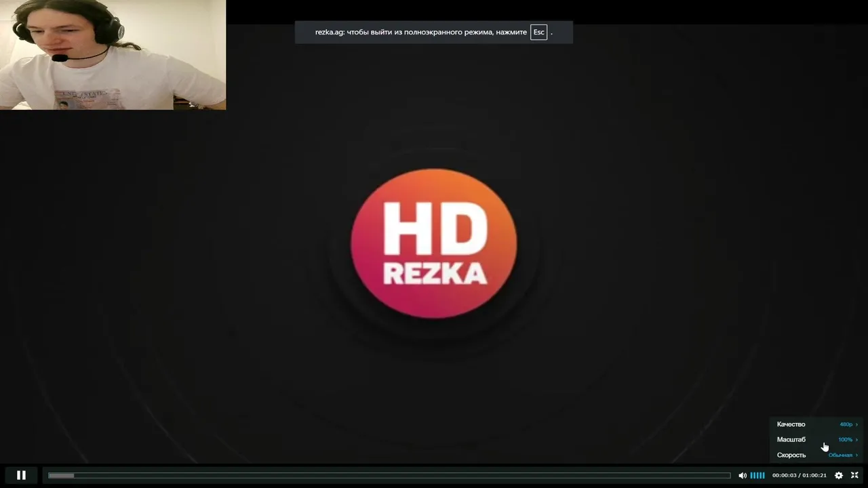
Task: Open the Скорость speed submenu
Action: [818, 455]
